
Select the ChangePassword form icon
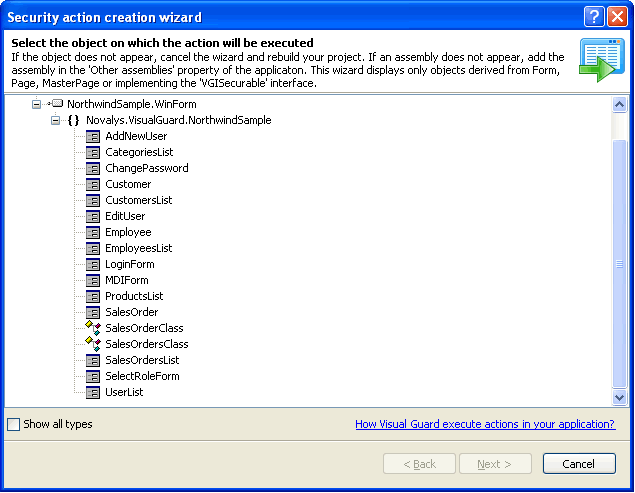tap(93, 168)
